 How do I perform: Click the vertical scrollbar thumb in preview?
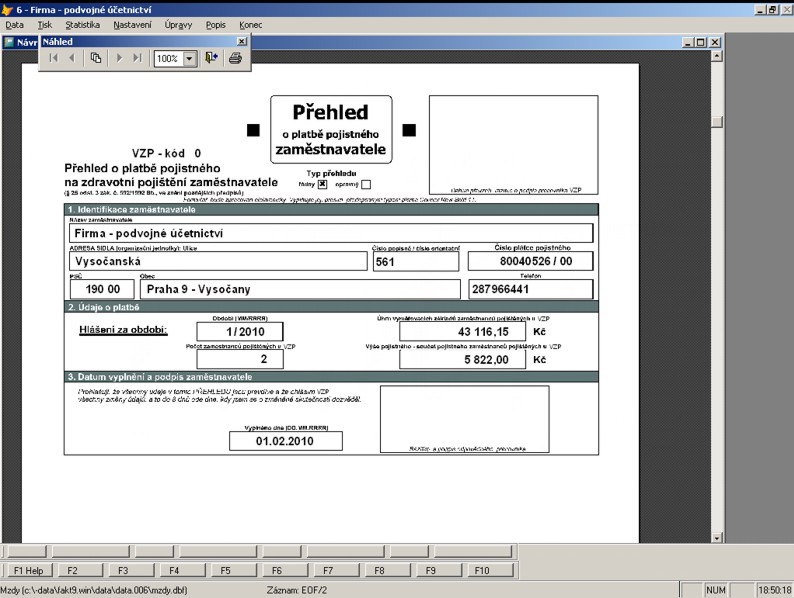tap(716, 121)
